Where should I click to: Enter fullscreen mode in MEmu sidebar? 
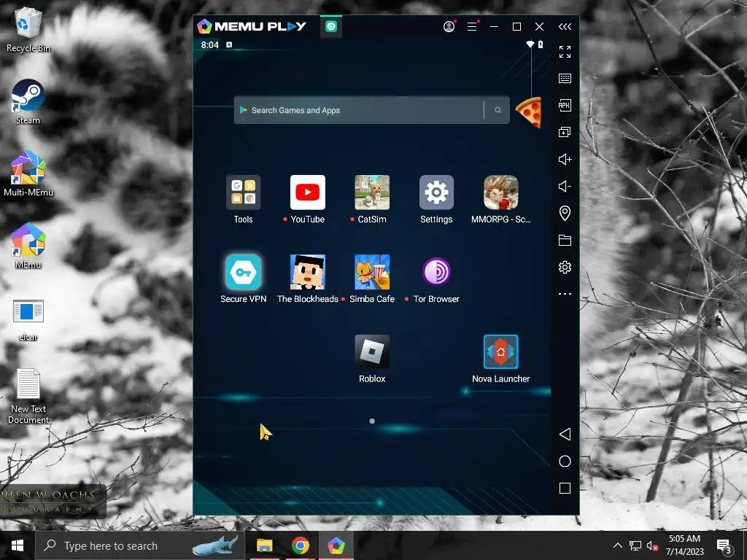pos(565,52)
